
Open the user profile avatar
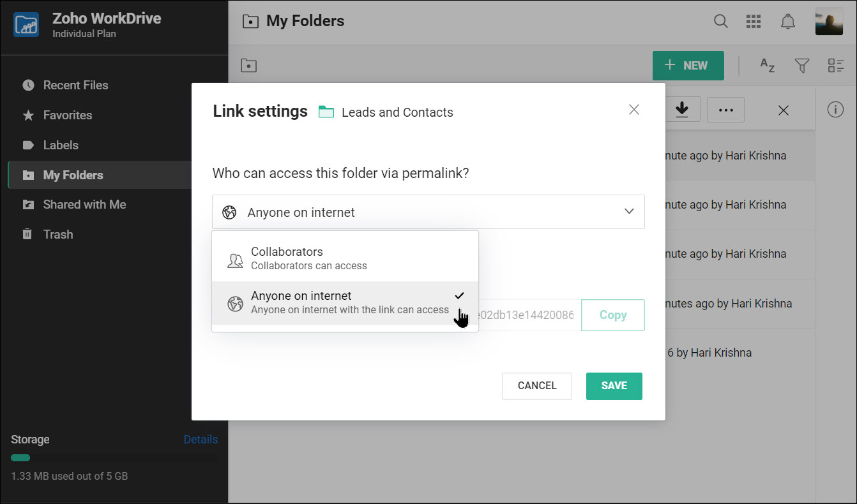tap(829, 21)
